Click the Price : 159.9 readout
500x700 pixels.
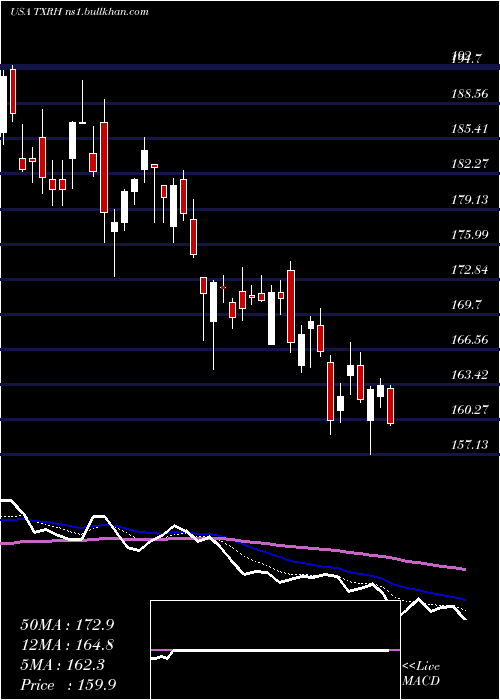point(68,685)
